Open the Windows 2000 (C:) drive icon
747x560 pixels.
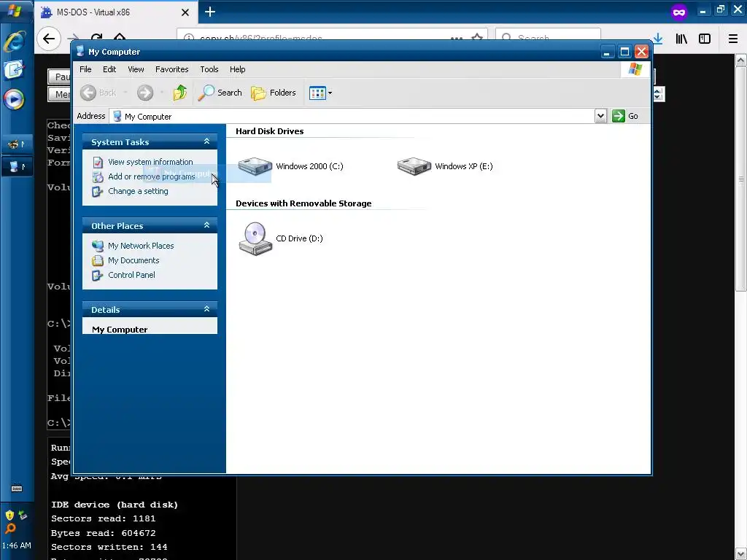coord(255,166)
